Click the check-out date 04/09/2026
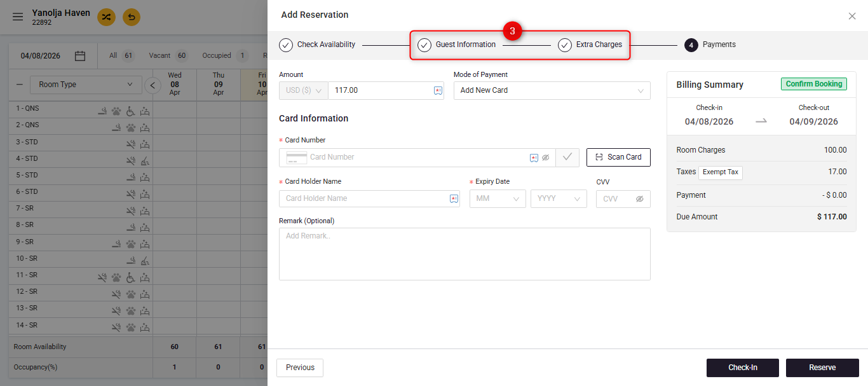This screenshot has height=386, width=868. pyautogui.click(x=814, y=121)
